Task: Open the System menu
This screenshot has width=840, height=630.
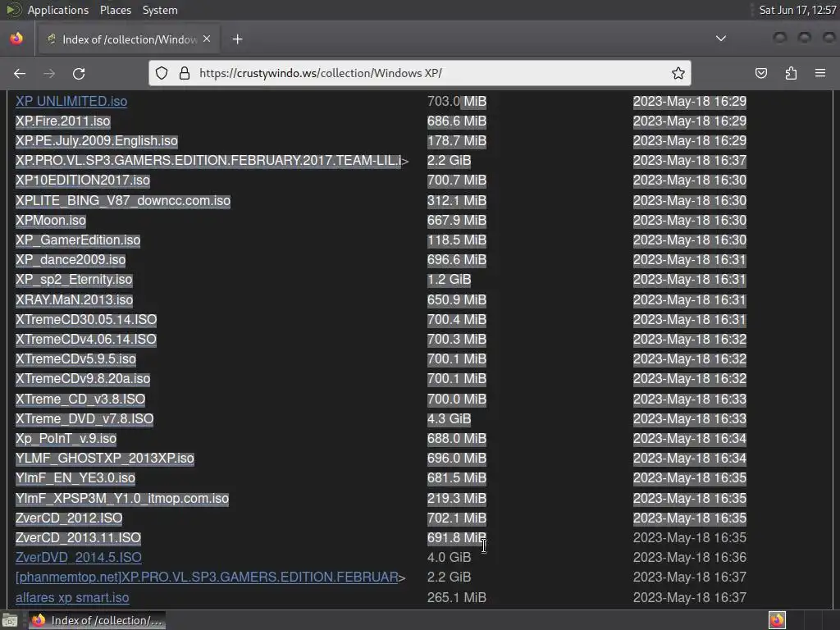Action: [160, 10]
